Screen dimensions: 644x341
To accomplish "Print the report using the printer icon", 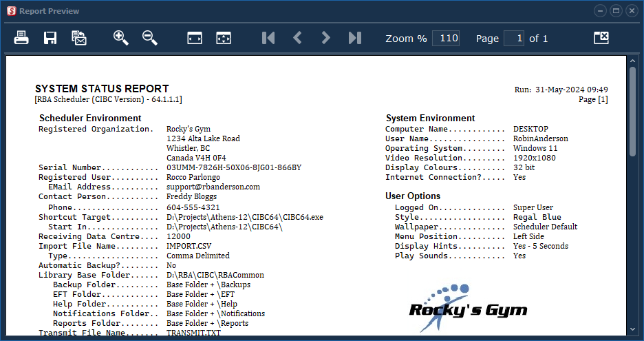I will pyautogui.click(x=21, y=39).
